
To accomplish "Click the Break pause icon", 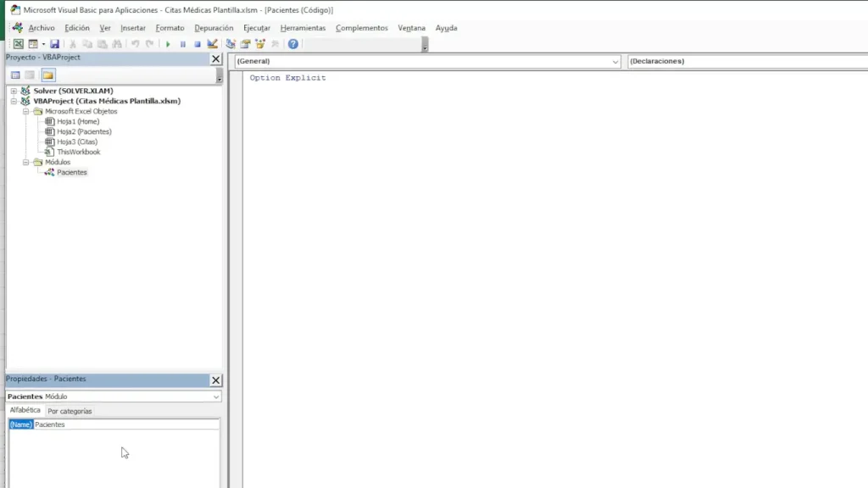I will point(183,44).
